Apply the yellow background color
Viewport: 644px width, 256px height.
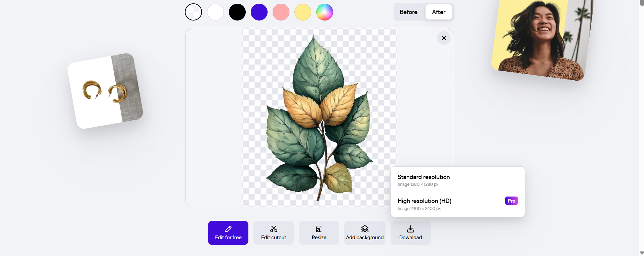pyautogui.click(x=303, y=12)
